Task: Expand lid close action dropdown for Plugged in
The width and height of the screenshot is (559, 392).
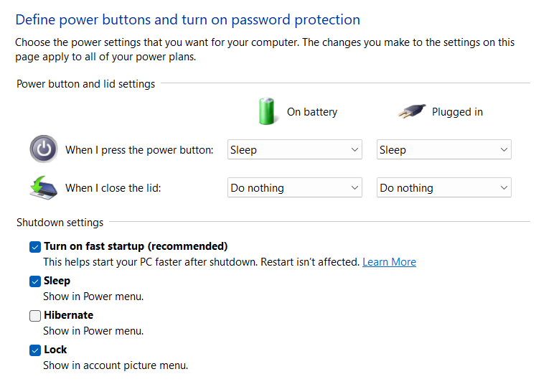Action: (x=443, y=188)
